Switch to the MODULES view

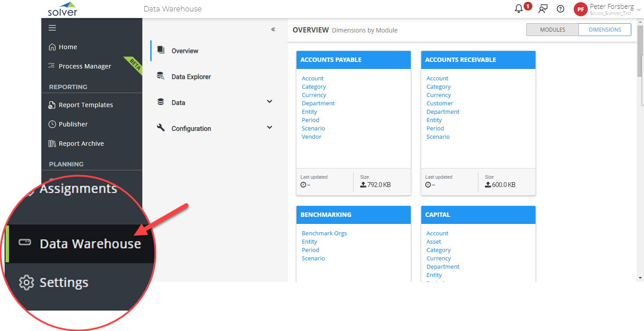pos(553,30)
